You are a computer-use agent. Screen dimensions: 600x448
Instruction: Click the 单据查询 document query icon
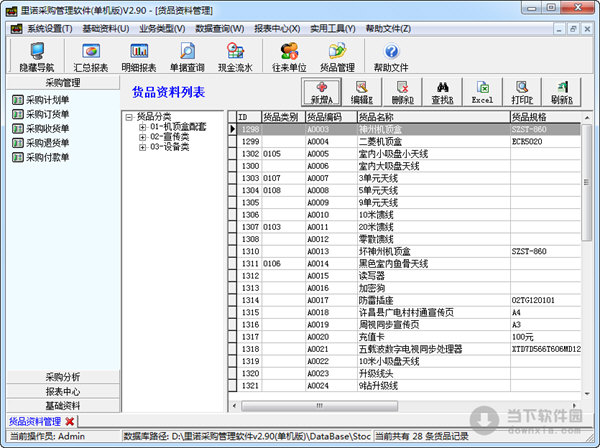point(187,55)
